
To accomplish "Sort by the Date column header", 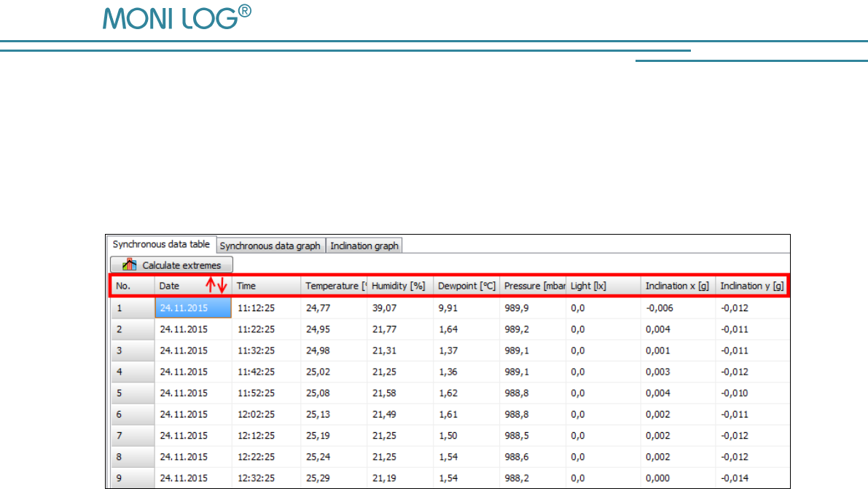I will [193, 286].
